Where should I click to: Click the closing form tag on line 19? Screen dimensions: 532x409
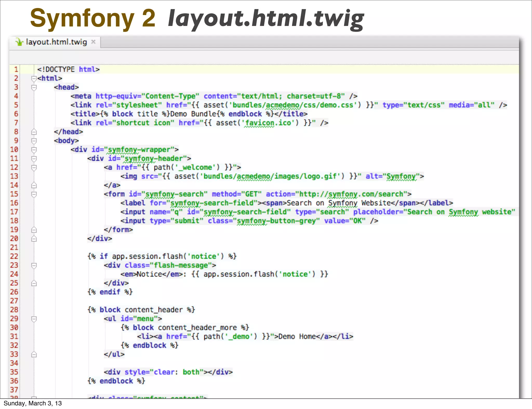(x=118, y=230)
